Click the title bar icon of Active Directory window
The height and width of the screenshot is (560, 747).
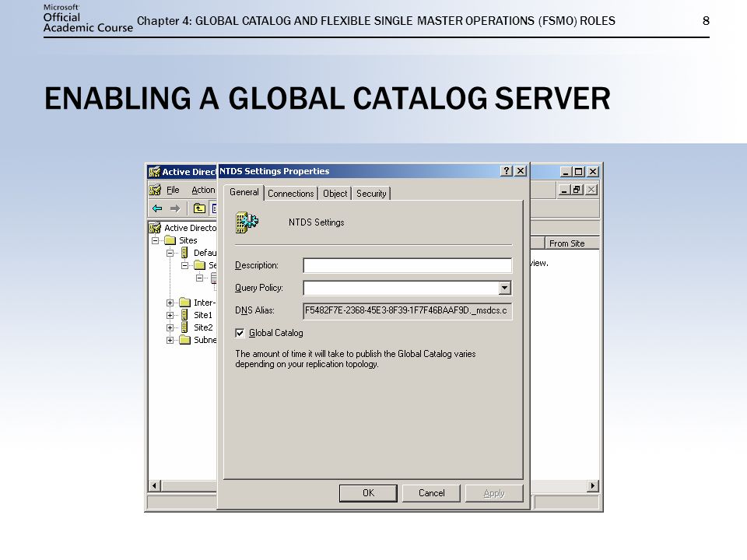(x=154, y=172)
